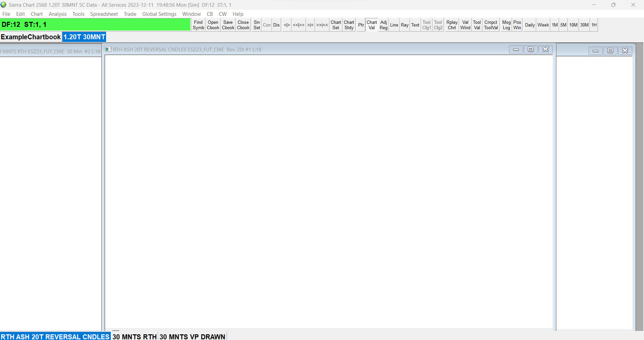Switch chart to 10M timeframe
Viewport: 644px width, 340px height.
tap(573, 25)
